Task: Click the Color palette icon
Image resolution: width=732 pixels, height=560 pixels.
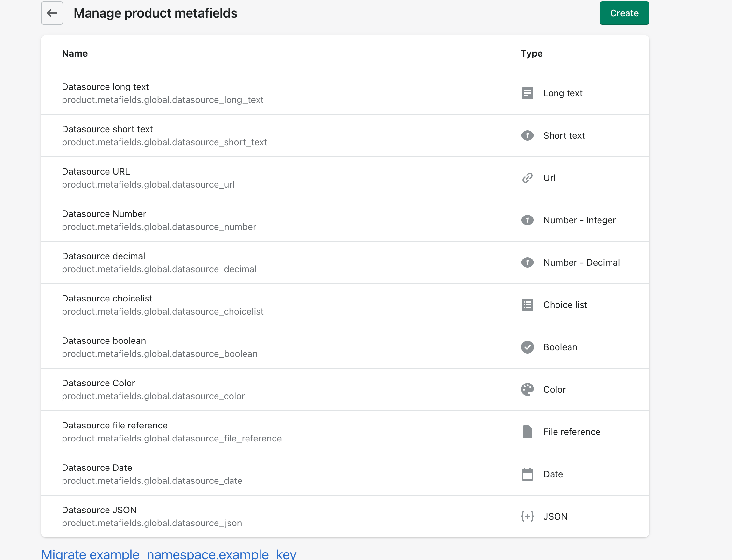Action: click(527, 389)
